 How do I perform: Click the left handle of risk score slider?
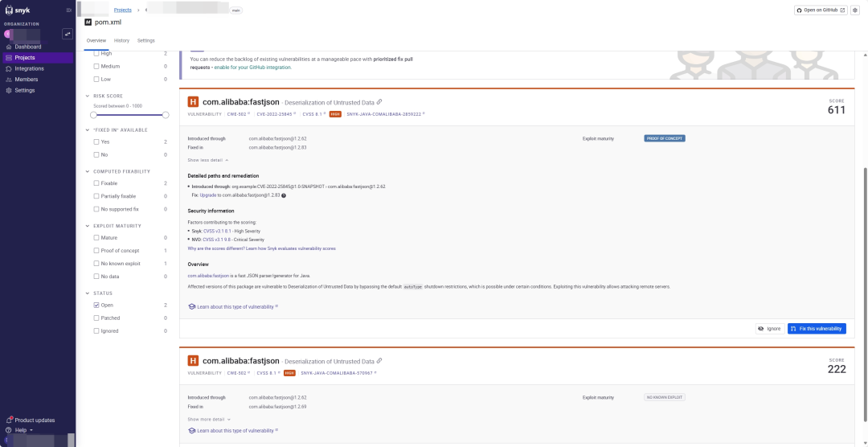click(93, 115)
